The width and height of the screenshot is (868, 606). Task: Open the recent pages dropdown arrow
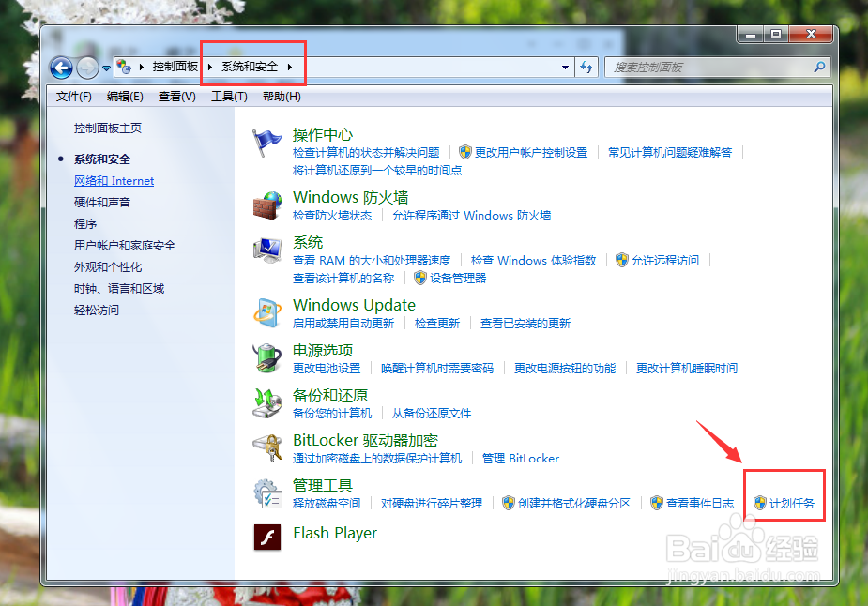106,68
